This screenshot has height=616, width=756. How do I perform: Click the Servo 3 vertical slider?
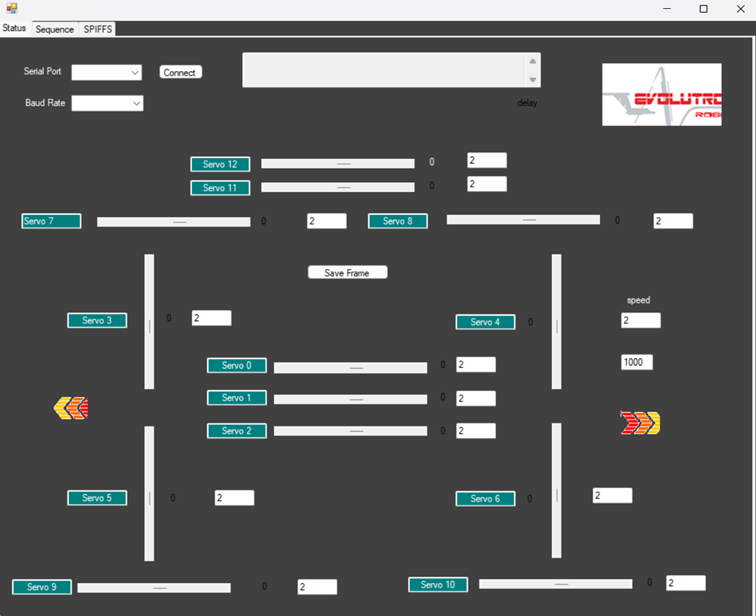(149, 322)
